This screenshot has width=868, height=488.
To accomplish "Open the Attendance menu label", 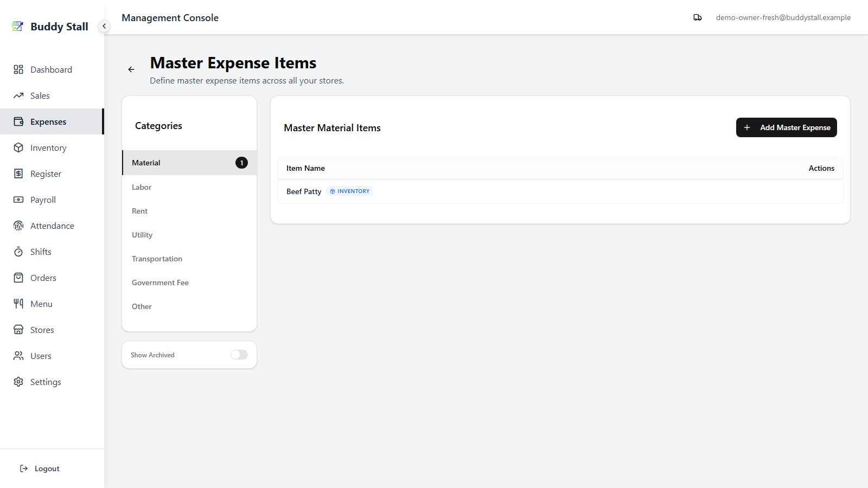I will click(52, 226).
